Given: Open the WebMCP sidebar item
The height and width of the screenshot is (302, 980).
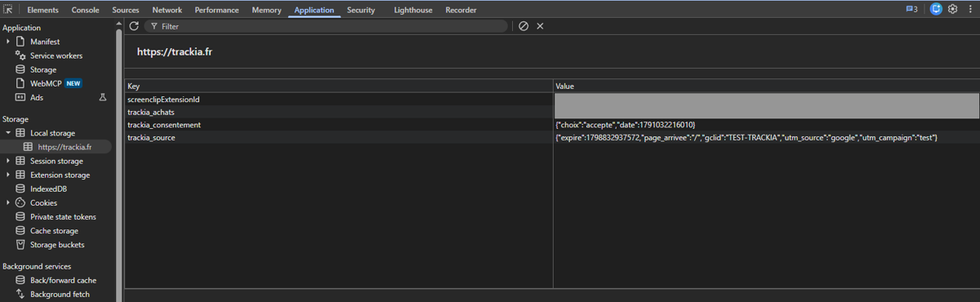Looking at the screenshot, I should 46,83.
